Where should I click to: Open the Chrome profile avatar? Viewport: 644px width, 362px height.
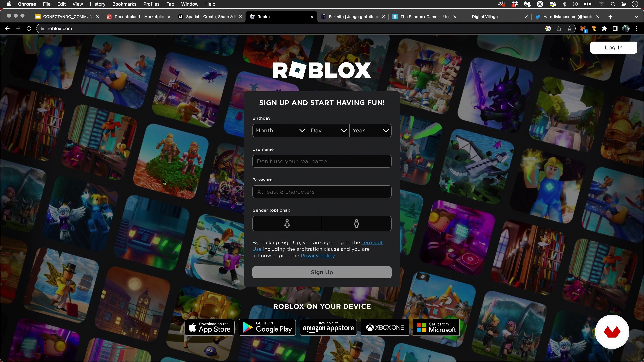[626, 29]
